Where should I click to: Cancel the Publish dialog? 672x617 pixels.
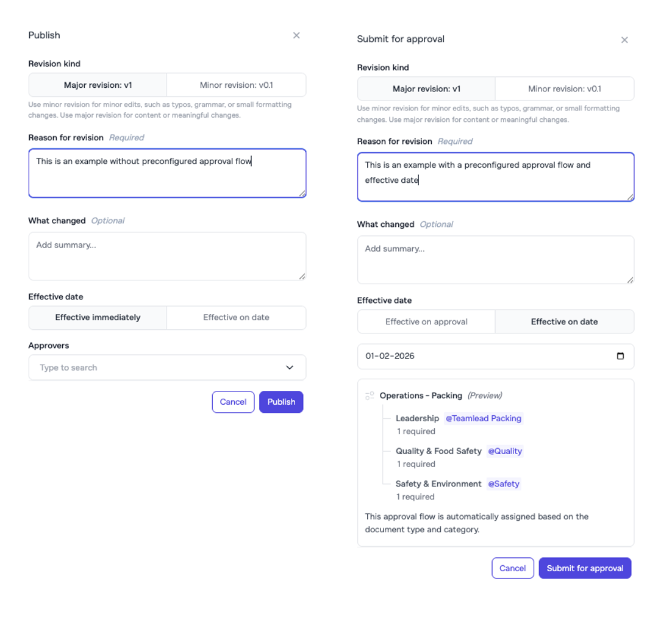233,402
